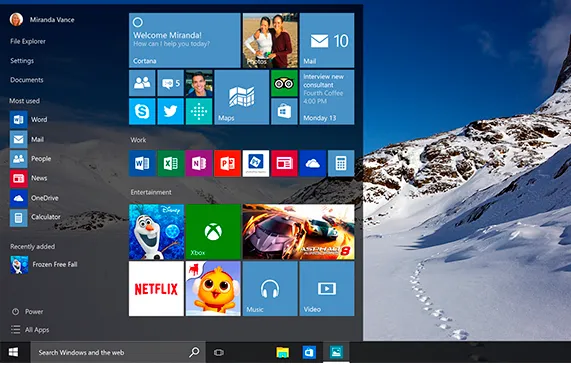The height and width of the screenshot is (365, 571).
Task: Open Frozen Free Fall under Recently added
Action: 44,265
